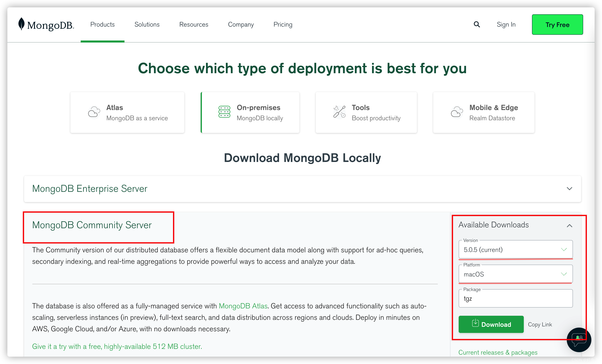Select the Mobile & Edge deployment card
Viewport: 602px width, 364px height.
point(484,112)
